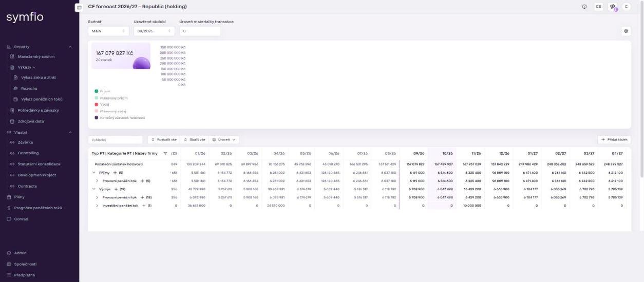
Task: Open Výkaz zisku a ztrát
Action: click(x=39, y=77)
